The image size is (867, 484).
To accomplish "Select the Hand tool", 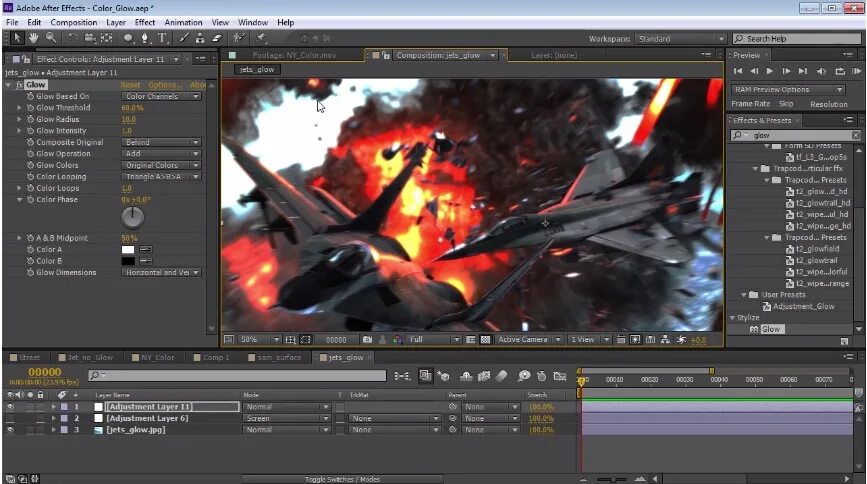I will [33, 38].
